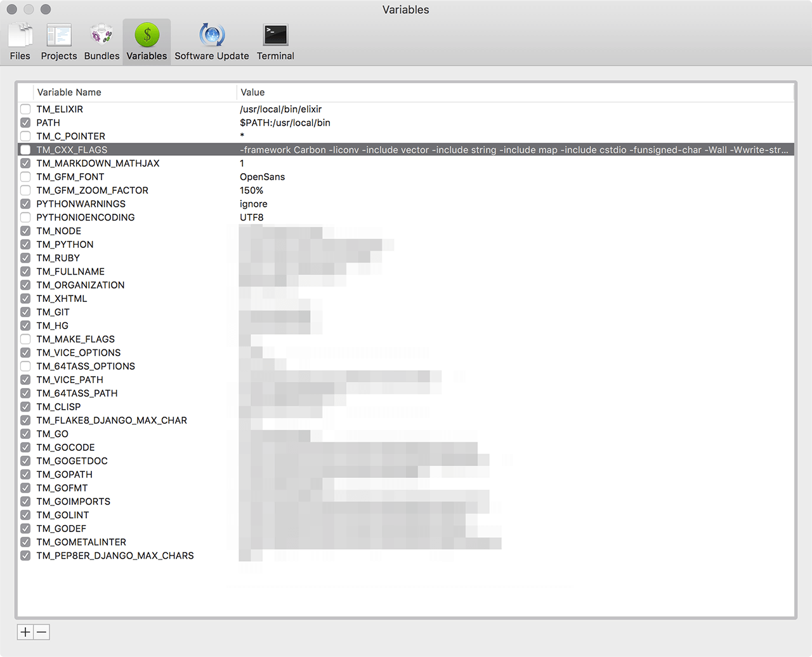Click the UTF8 encoding value
Screen dimensions: 812x657
tap(251, 218)
